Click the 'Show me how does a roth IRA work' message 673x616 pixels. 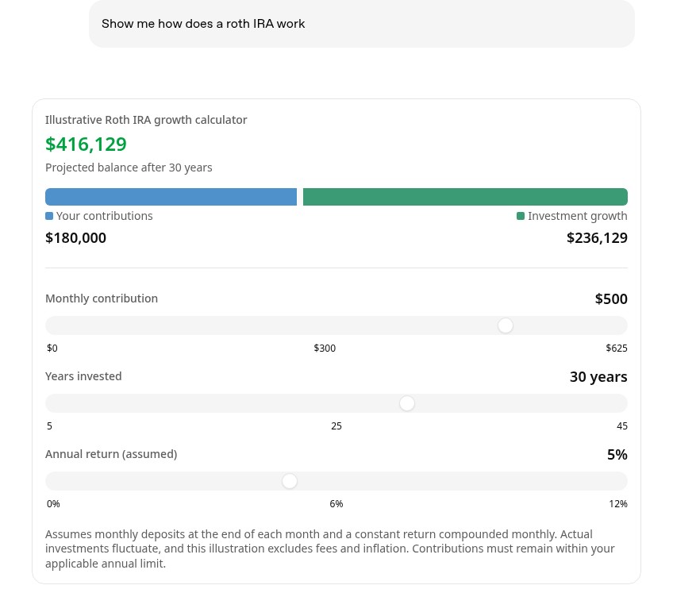tap(203, 24)
